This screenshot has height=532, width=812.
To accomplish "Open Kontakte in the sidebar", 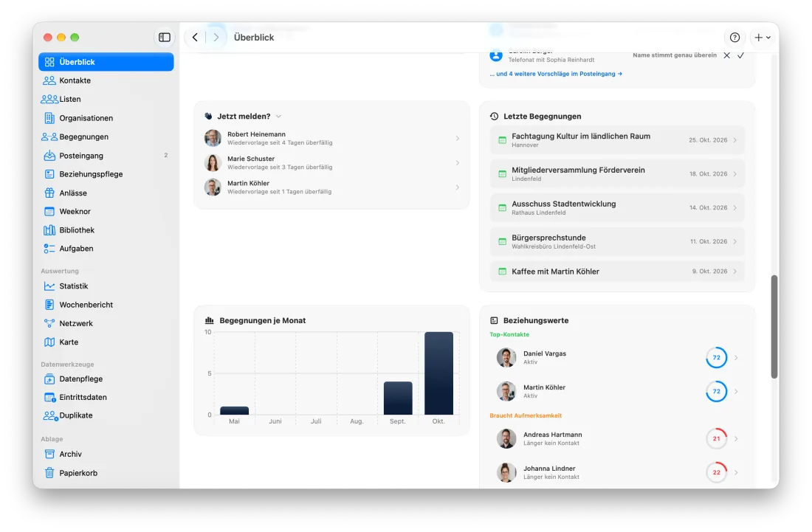I will coord(106,80).
